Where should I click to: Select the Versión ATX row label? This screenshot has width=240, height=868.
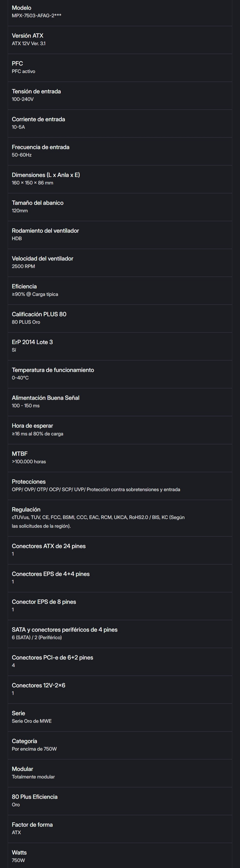pos(27,36)
